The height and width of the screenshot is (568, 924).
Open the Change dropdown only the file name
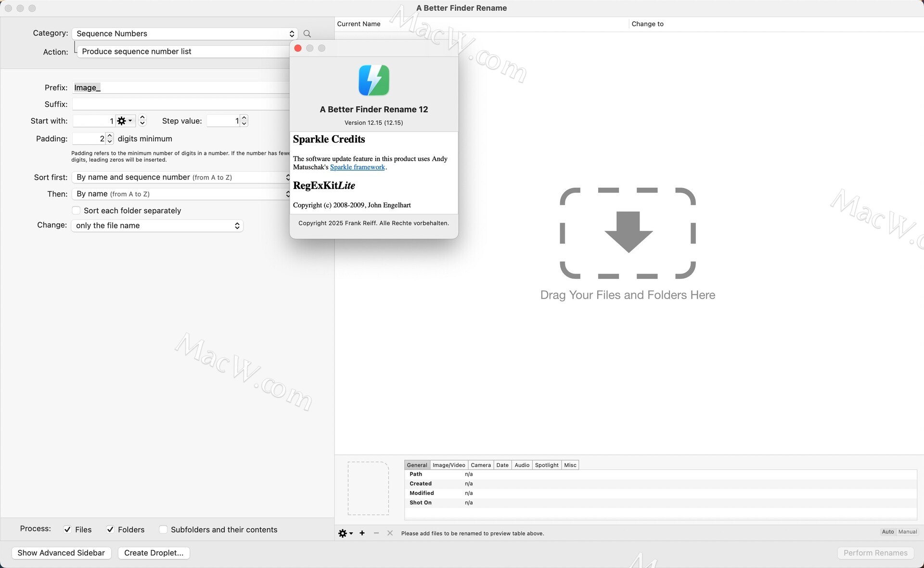point(157,226)
